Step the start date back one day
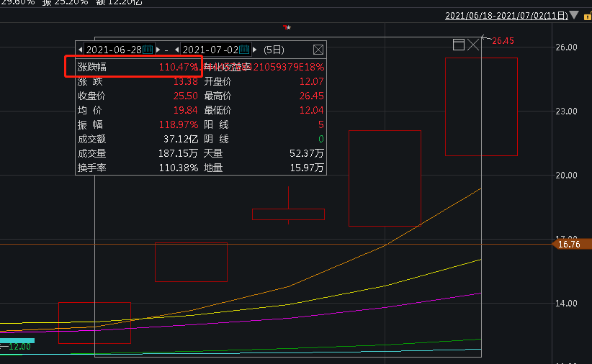This screenshot has width=592, height=364. tap(81, 50)
